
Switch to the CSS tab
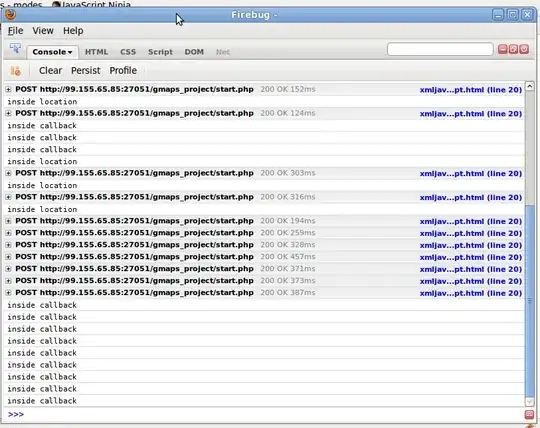coord(128,52)
